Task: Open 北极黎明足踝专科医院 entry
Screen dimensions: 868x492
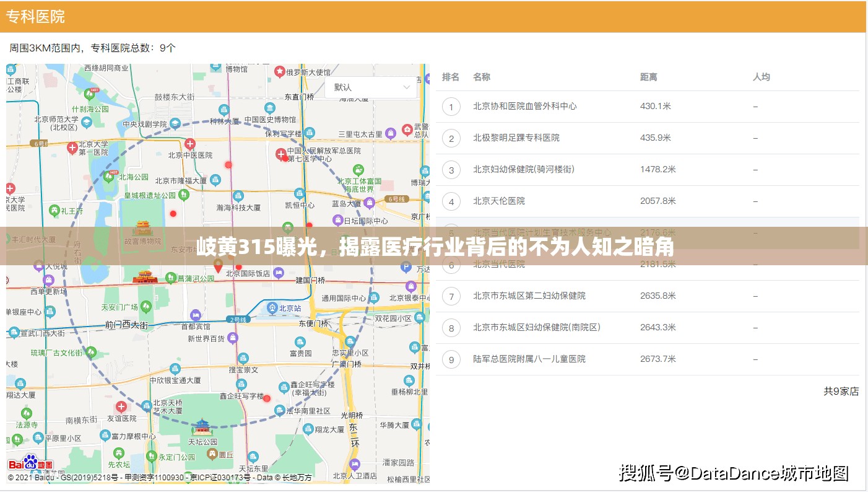Action: pyautogui.click(x=516, y=138)
